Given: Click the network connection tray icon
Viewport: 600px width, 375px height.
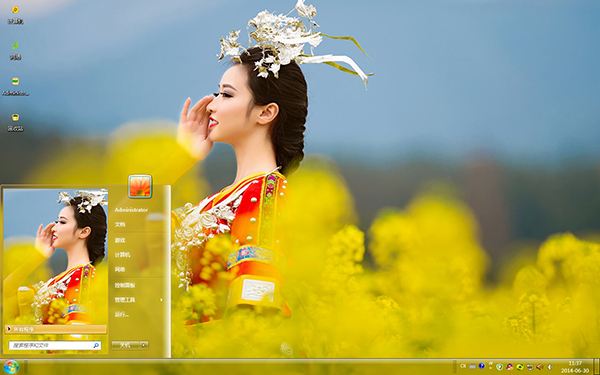Looking at the screenshot, I should tap(530, 367).
